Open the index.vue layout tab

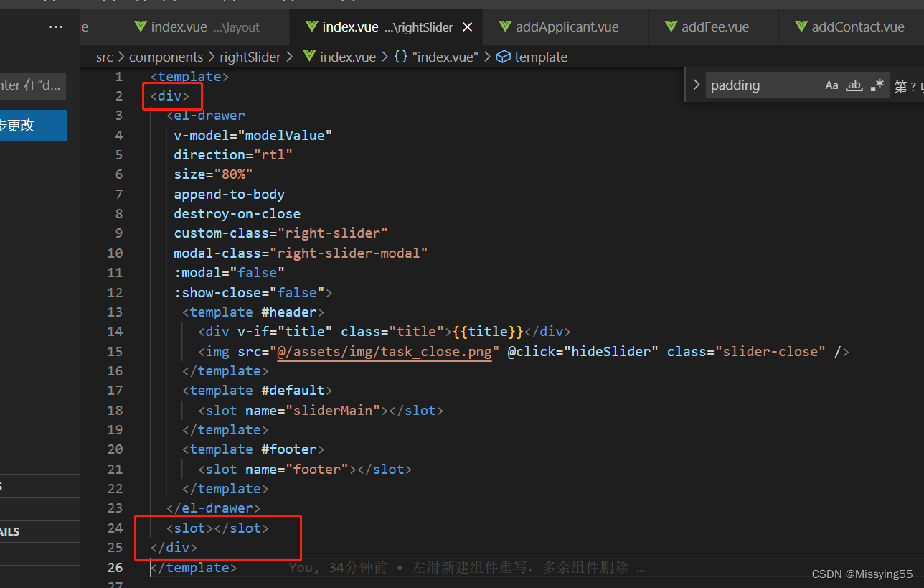pyautogui.click(x=204, y=27)
